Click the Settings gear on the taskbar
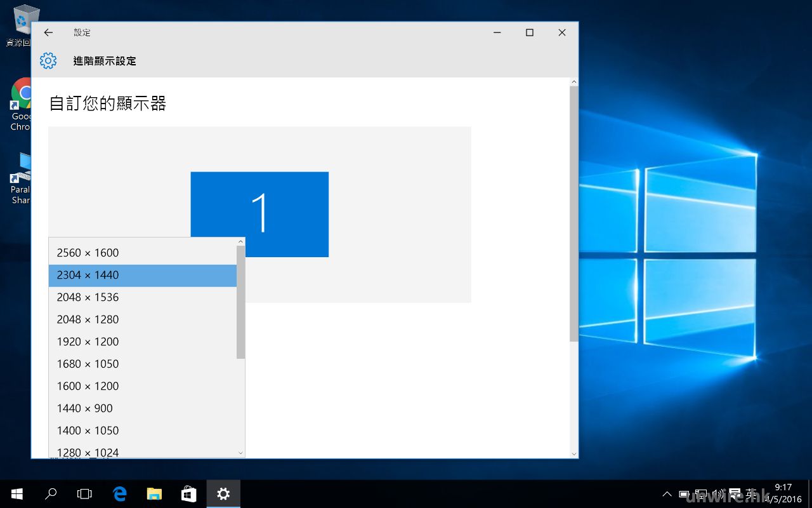 pos(223,493)
